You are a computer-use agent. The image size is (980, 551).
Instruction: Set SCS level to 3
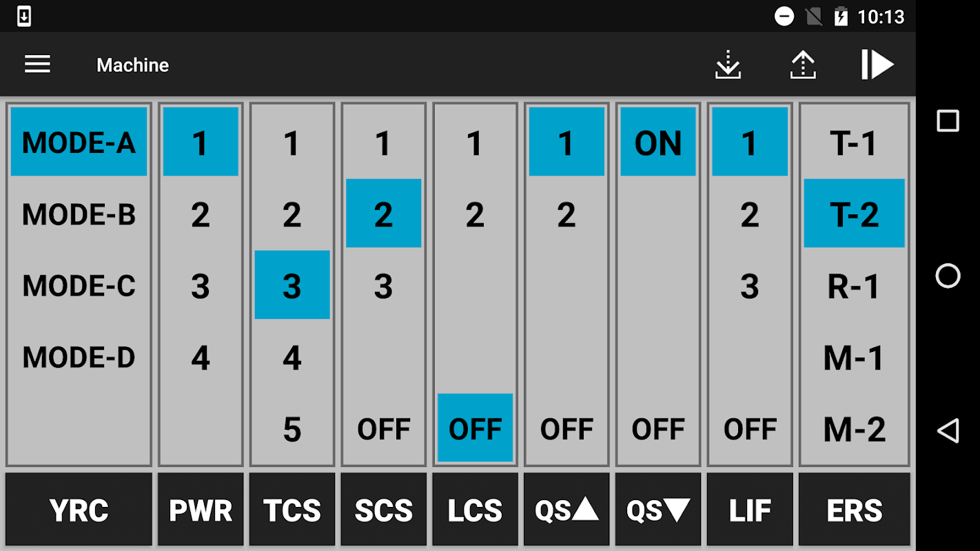(383, 286)
